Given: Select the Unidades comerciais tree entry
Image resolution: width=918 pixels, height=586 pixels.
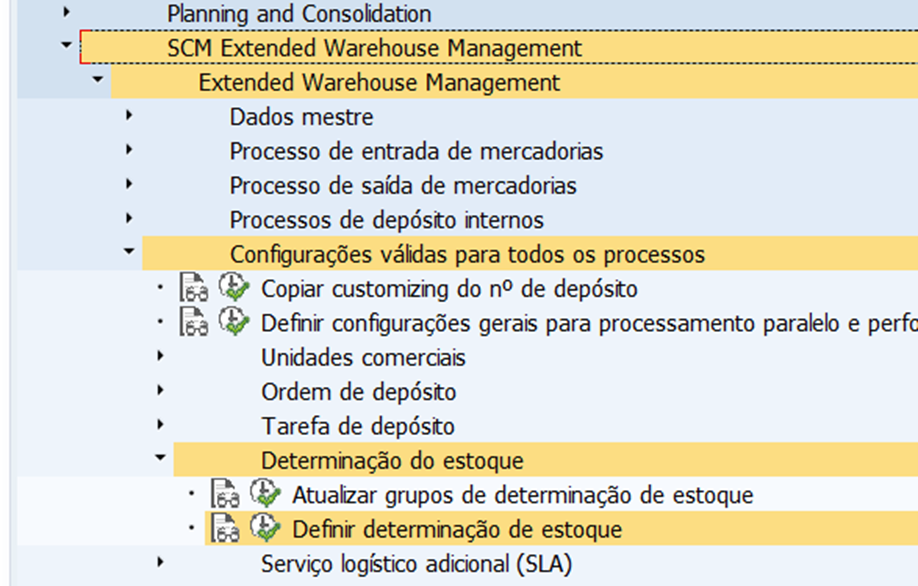Looking at the screenshot, I should (363, 358).
